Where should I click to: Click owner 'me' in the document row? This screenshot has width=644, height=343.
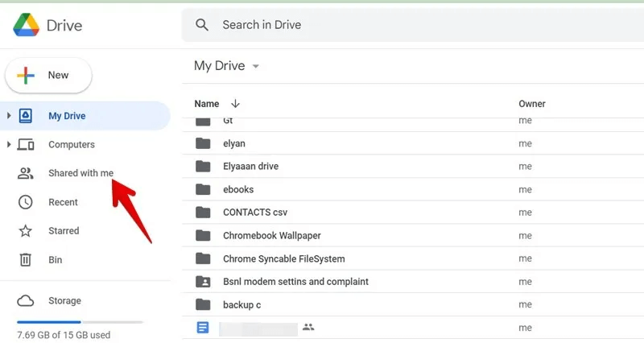click(525, 328)
